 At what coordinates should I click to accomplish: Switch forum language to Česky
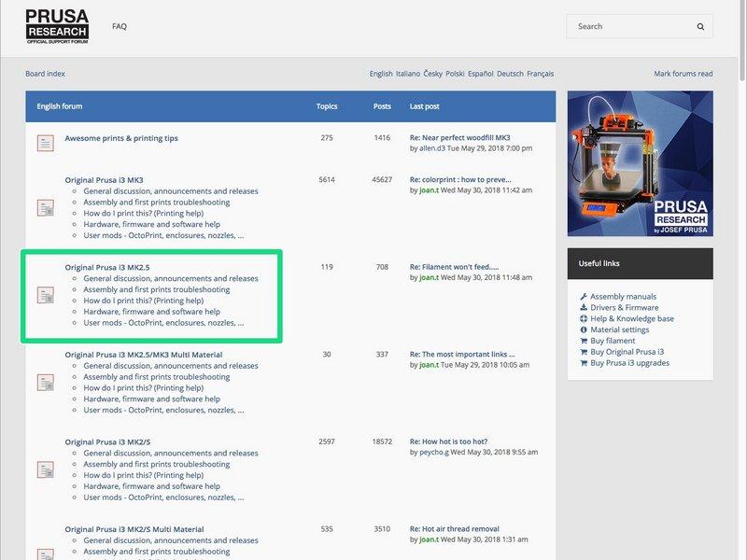432,74
